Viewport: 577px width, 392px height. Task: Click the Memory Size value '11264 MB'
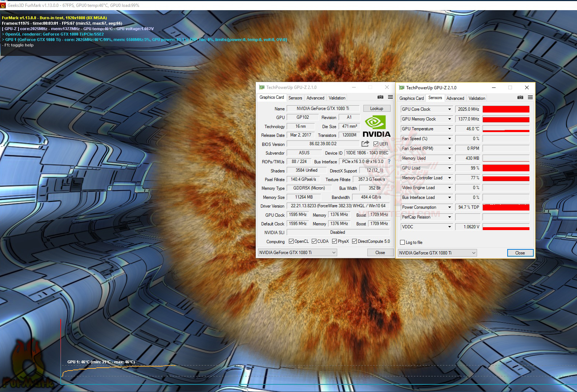pyautogui.click(x=304, y=197)
